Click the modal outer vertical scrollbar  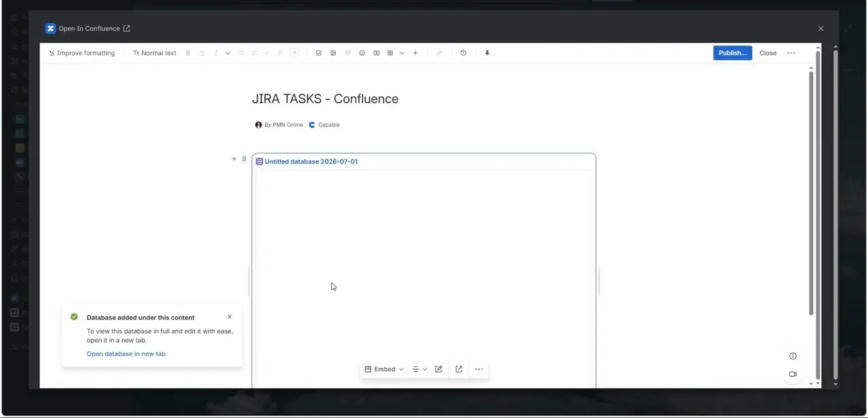(835, 214)
